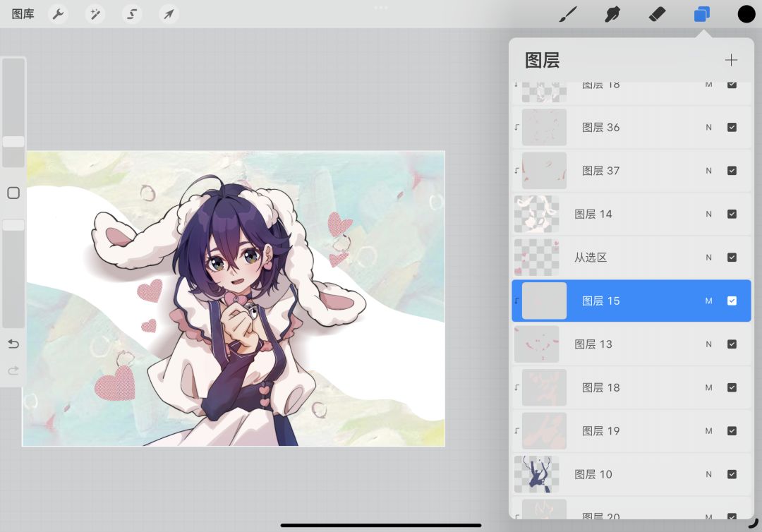Expand blend mode N for 图层 14

[708, 214]
